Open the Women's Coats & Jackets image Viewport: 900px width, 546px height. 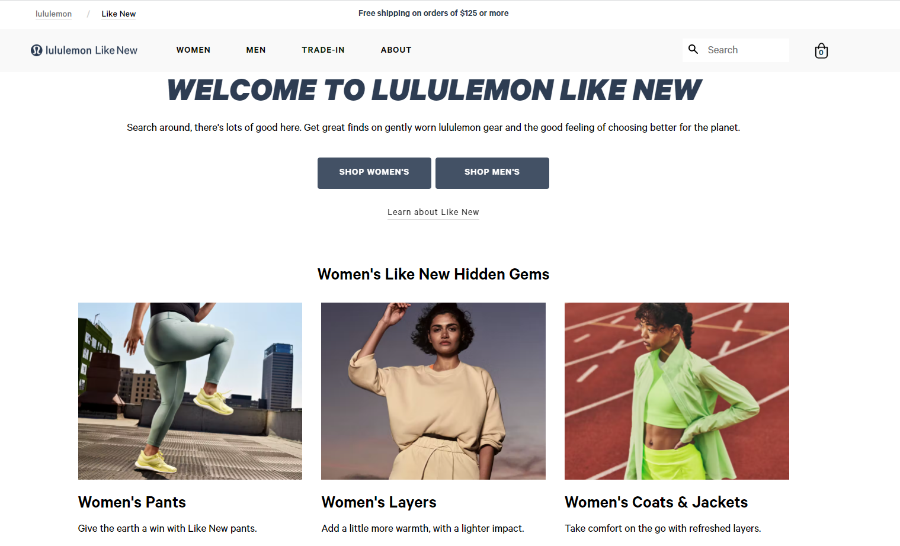(x=677, y=391)
